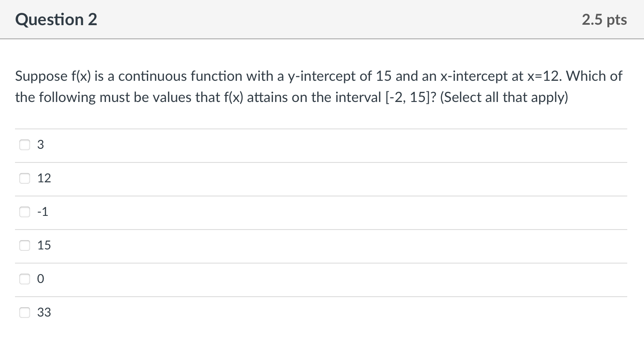The height and width of the screenshot is (347, 644).
Task: Select the answer label 0
Action: click(41, 279)
